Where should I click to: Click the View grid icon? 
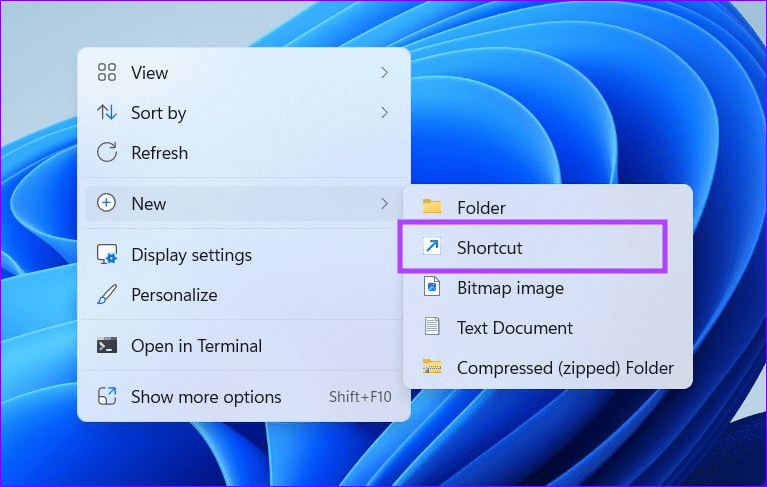pos(107,72)
